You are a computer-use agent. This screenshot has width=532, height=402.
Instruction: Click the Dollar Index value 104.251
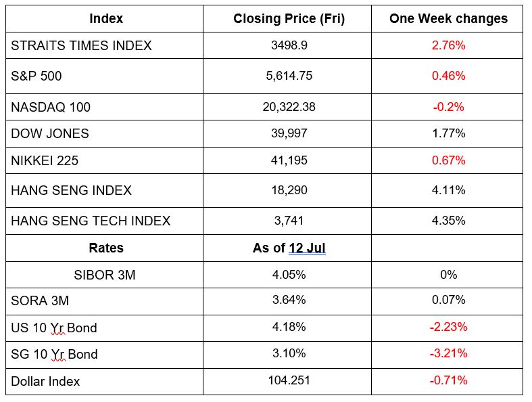[289, 381]
